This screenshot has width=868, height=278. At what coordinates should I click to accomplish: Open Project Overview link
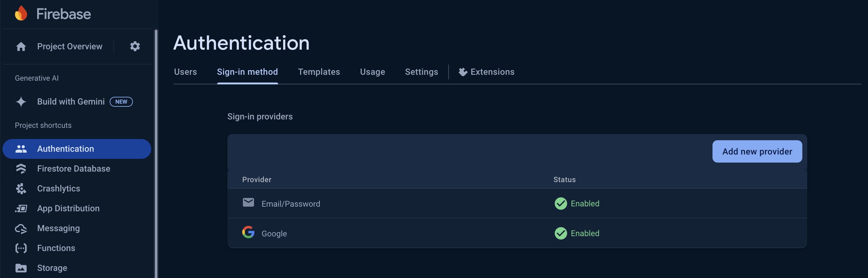[x=70, y=46]
